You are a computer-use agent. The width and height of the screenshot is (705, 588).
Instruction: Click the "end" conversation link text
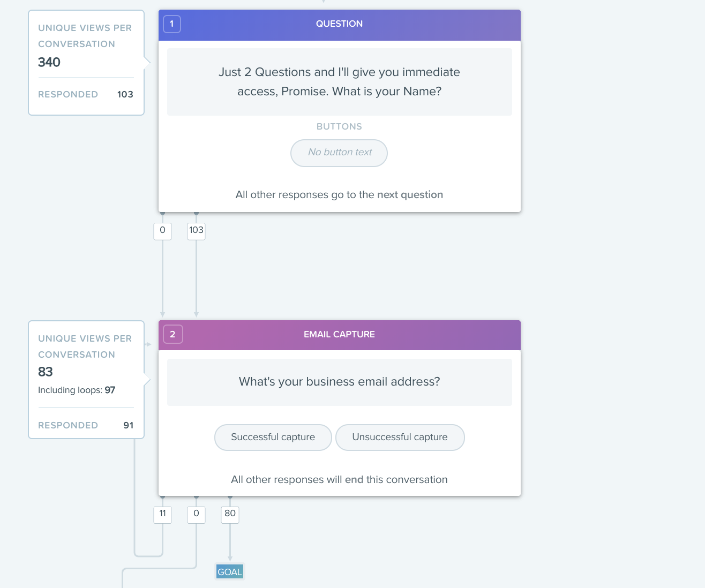(x=354, y=480)
